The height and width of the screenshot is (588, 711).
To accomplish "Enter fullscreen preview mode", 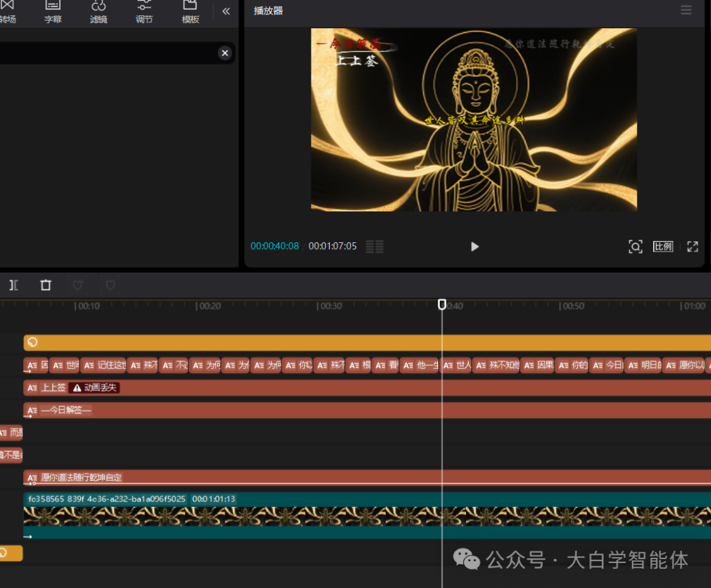I will [693, 247].
